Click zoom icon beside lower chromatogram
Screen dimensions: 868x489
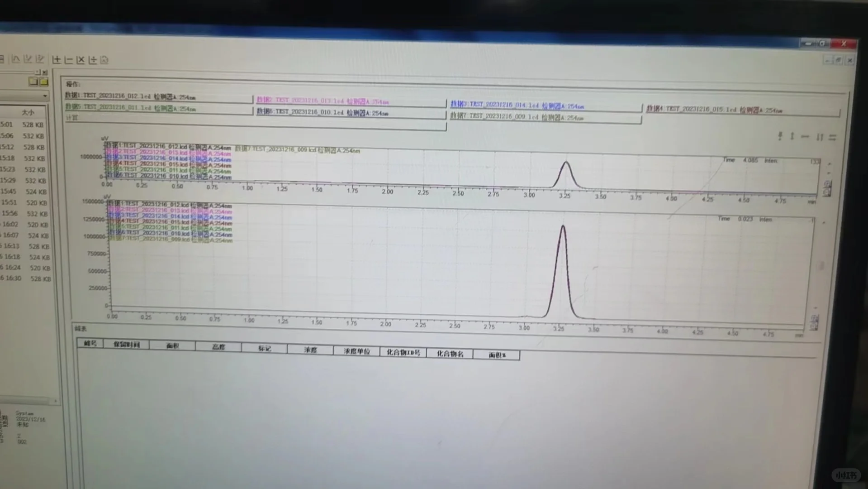[x=814, y=323]
